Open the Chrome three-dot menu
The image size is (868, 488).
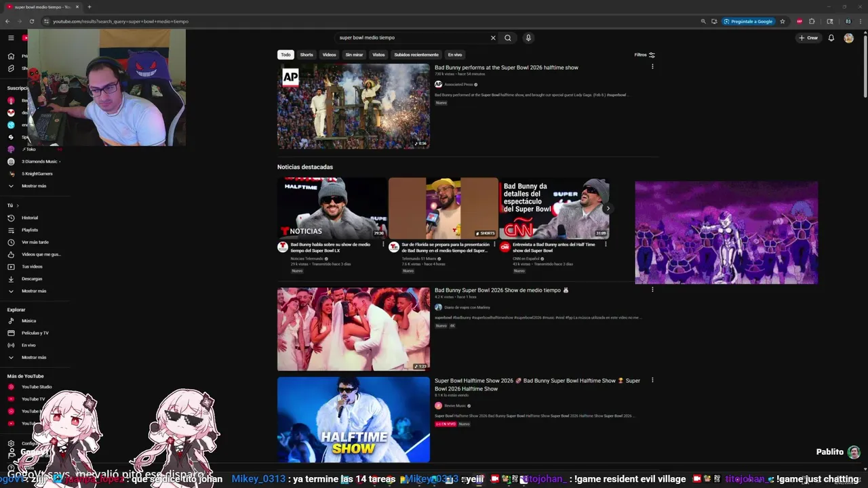[859, 21]
